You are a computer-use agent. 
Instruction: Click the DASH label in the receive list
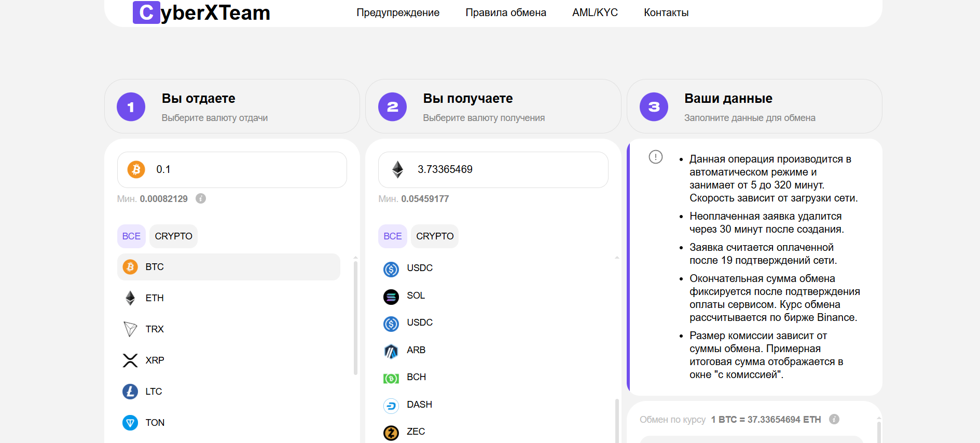point(420,405)
